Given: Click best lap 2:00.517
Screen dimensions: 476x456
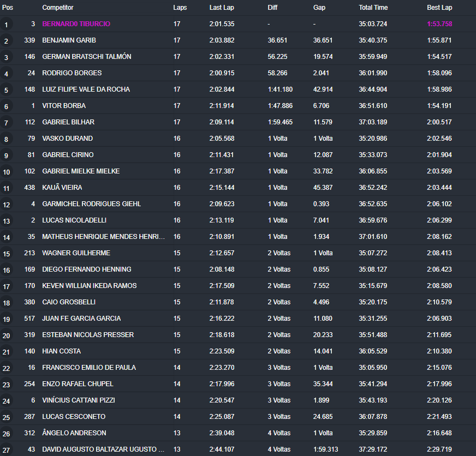Looking at the screenshot, I should click(439, 122).
